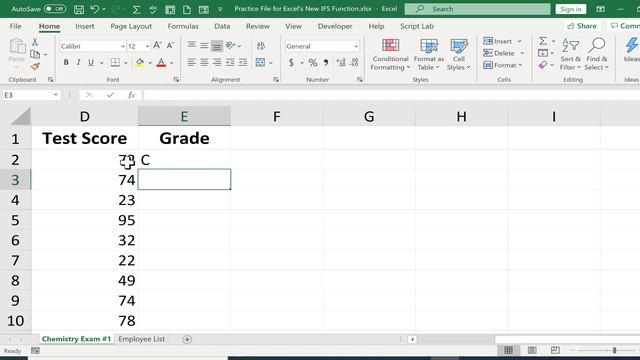Open the Find & Select menu
The height and width of the screenshot is (360, 640).
[596, 55]
